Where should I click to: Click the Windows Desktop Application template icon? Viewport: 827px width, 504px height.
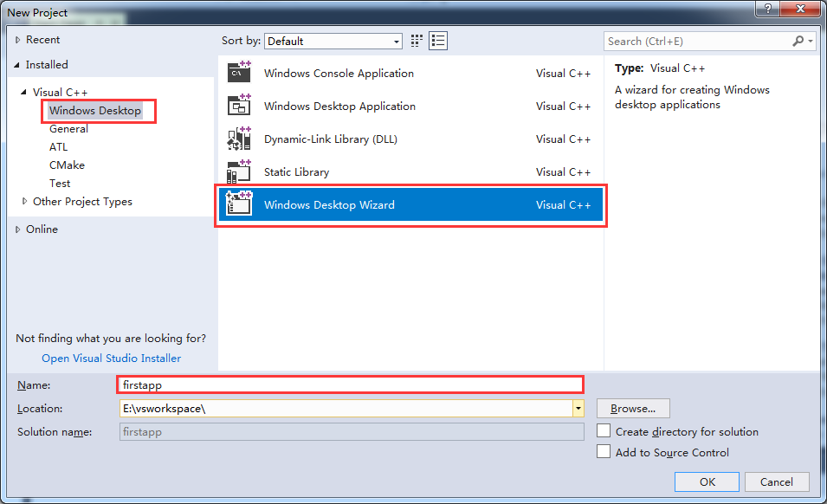point(239,106)
